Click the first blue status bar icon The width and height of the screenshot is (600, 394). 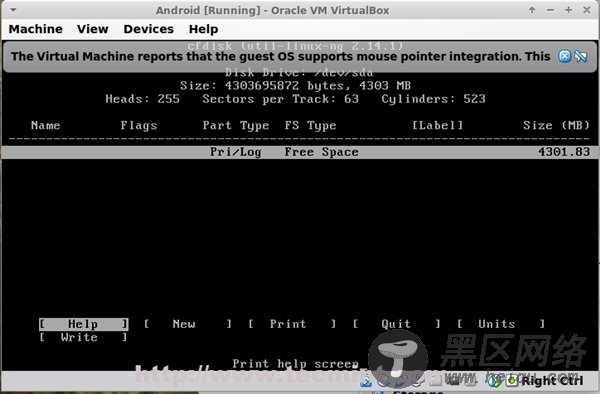(x=366, y=381)
